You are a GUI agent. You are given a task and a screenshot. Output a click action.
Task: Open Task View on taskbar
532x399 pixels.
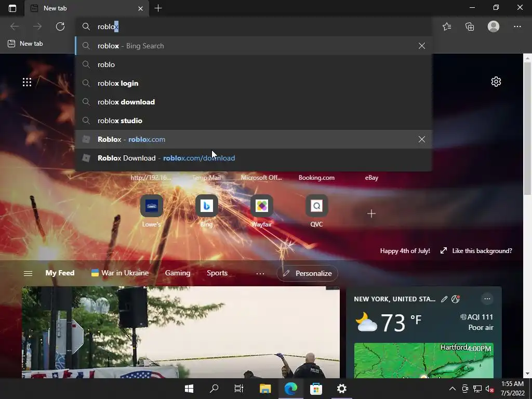click(x=239, y=389)
